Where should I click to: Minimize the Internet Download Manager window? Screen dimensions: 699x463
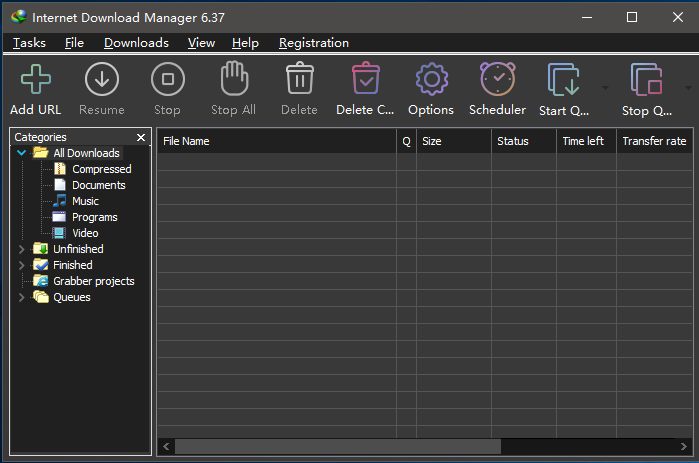pos(587,17)
